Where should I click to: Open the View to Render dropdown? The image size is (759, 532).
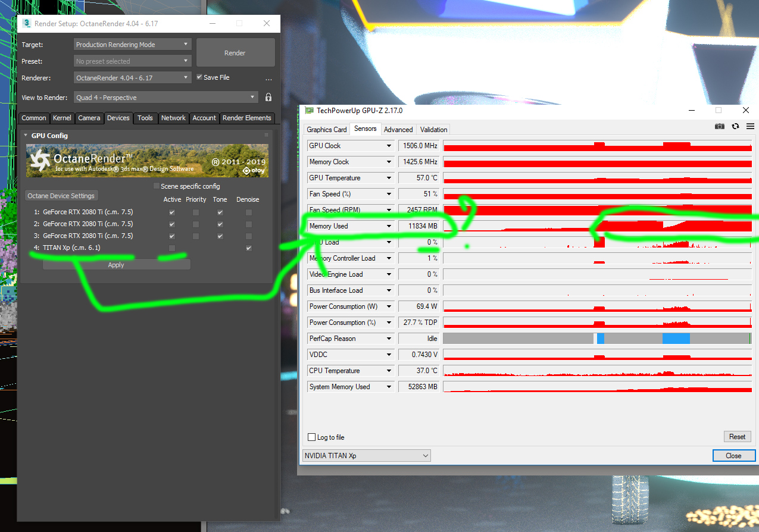(166, 98)
